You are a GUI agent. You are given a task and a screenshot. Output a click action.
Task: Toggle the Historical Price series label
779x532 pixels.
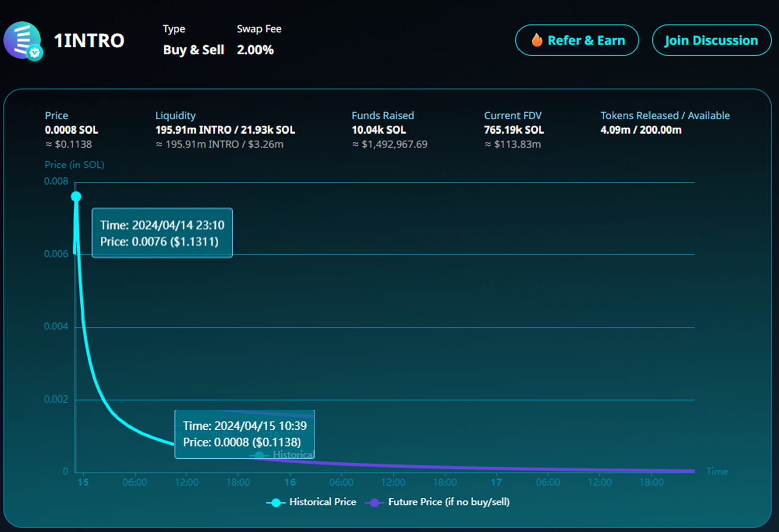tap(323, 502)
